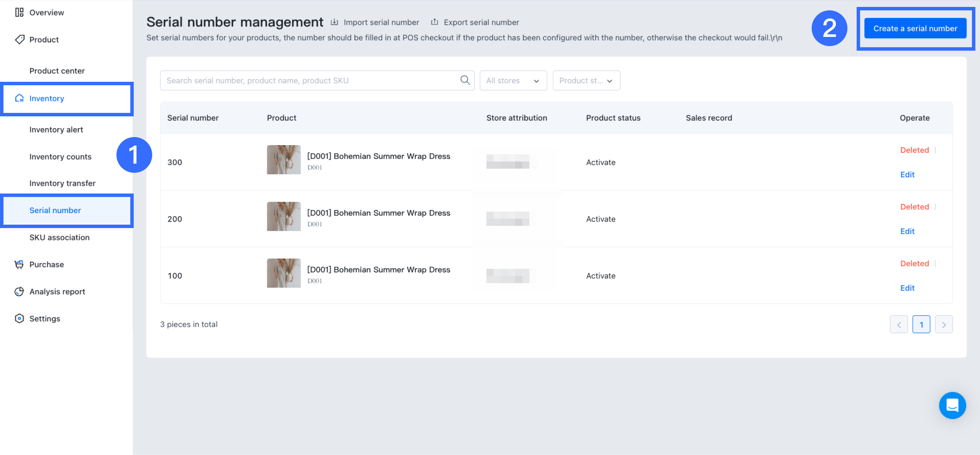The image size is (980, 455).
Task: Click Export serial number link
Action: (481, 22)
